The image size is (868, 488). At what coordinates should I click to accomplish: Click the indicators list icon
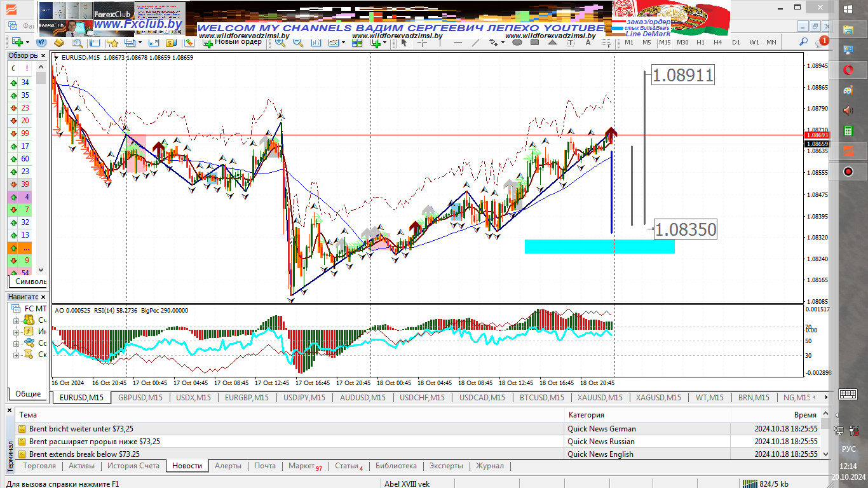334,42
